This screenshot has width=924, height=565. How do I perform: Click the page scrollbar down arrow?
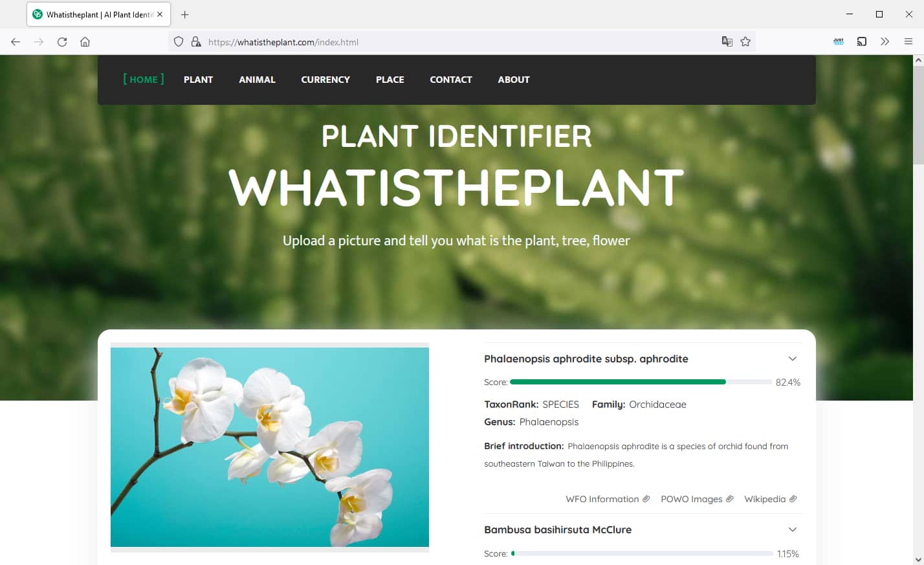(918, 559)
